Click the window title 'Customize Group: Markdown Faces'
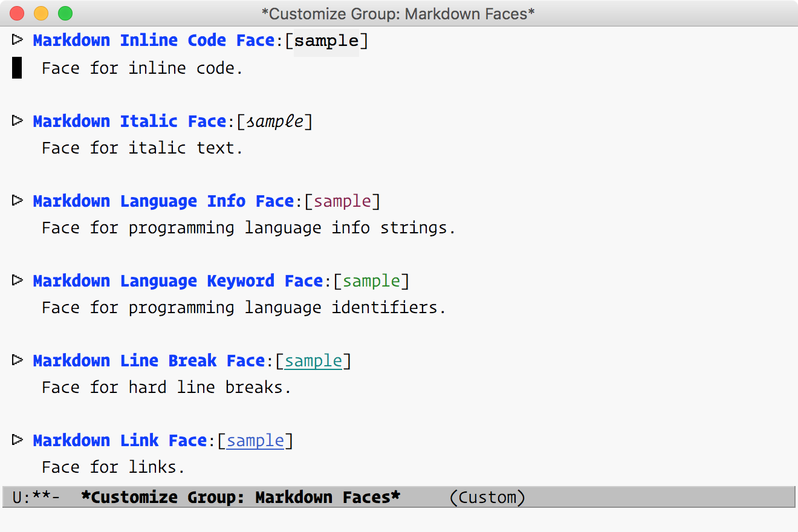798x532 pixels. (398, 13)
